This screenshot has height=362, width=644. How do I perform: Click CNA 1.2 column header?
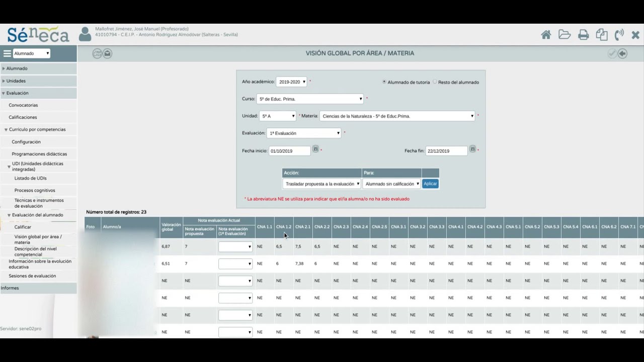(284, 227)
